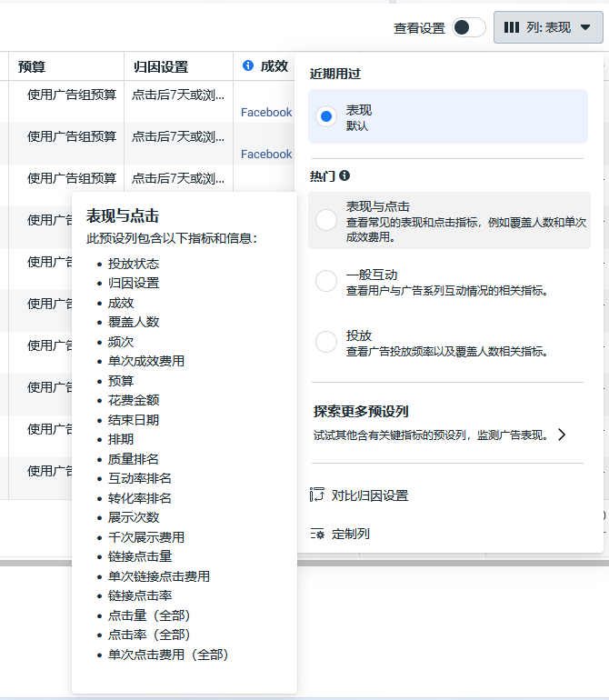This screenshot has width=609, height=700.
Task: Click the 对比归因设置 compare icon
Action: click(x=317, y=495)
